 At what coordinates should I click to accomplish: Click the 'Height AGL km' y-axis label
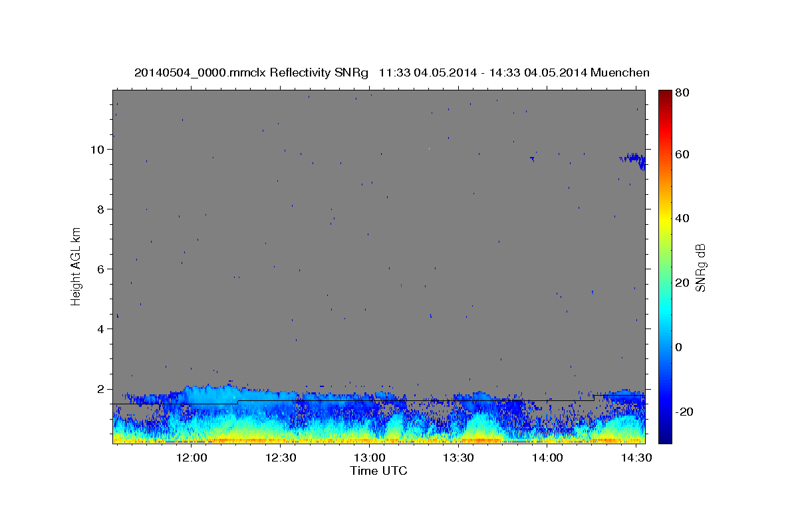(x=76, y=266)
